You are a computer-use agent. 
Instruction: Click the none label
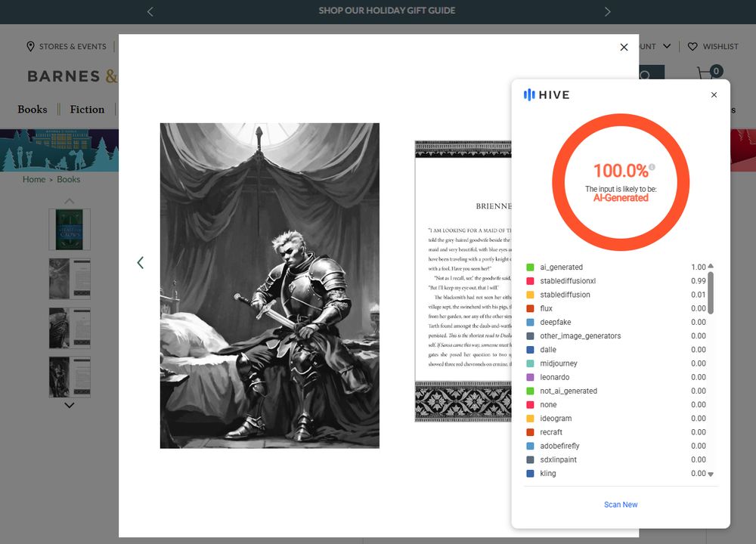pos(548,405)
